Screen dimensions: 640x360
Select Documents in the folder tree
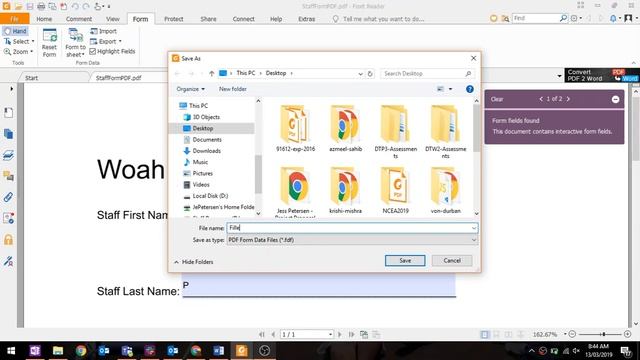pos(207,140)
